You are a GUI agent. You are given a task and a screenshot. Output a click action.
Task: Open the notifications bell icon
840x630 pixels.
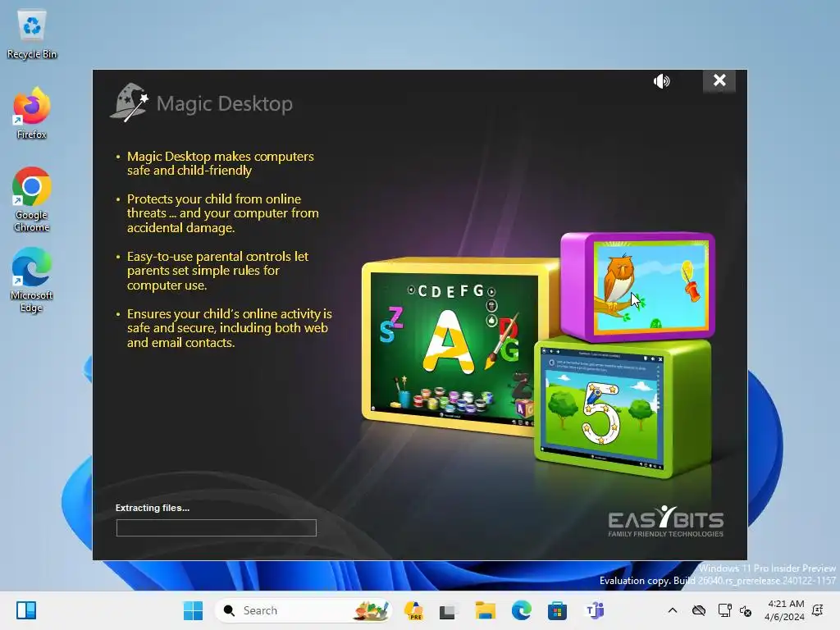click(818, 610)
